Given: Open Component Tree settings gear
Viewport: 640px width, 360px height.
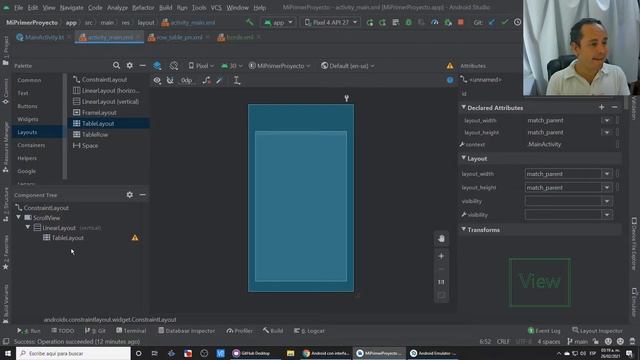Looking at the screenshot, I should [x=129, y=195].
